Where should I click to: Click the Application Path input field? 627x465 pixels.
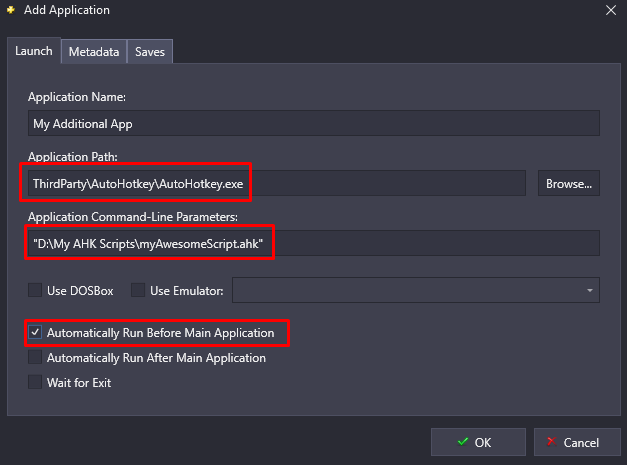(x=275, y=184)
